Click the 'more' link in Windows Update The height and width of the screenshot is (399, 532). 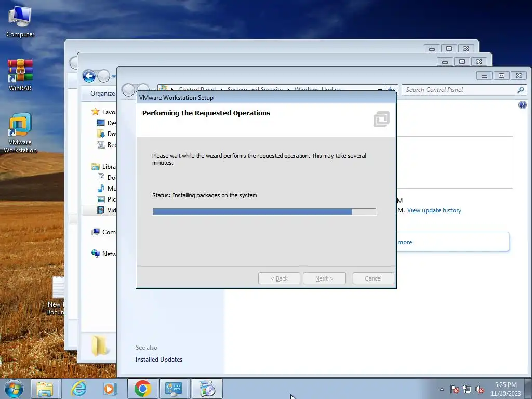(x=405, y=242)
